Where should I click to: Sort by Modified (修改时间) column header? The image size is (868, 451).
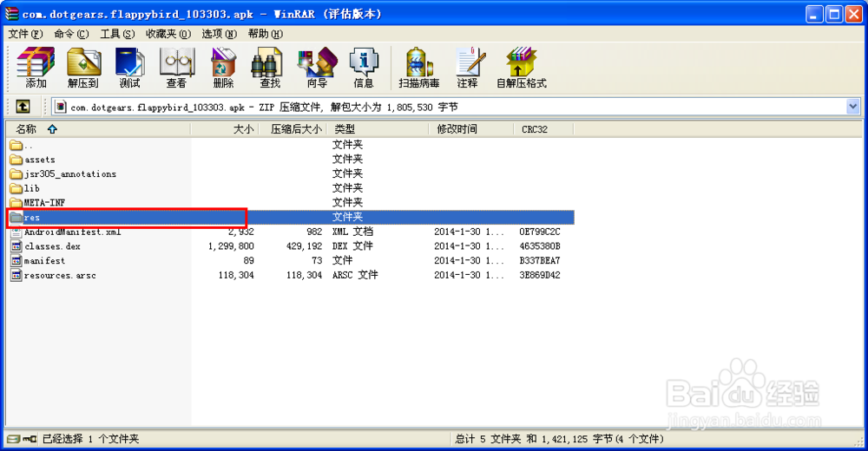pos(471,129)
